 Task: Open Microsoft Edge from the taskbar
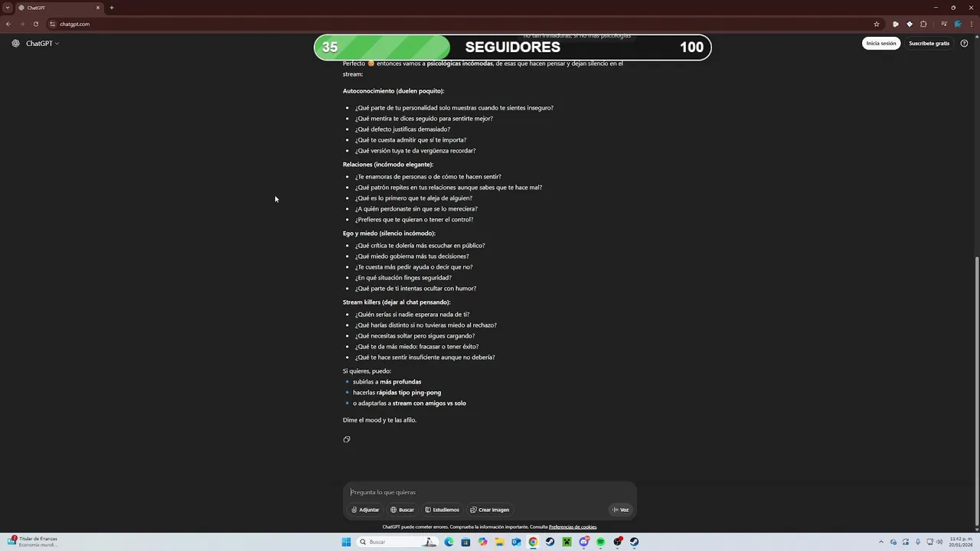point(449,542)
